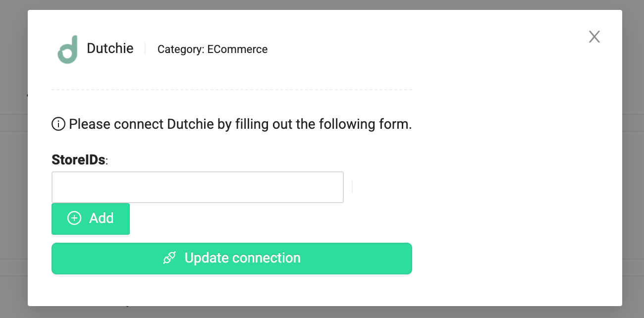Click Update connection to save the integration

pyautogui.click(x=232, y=258)
